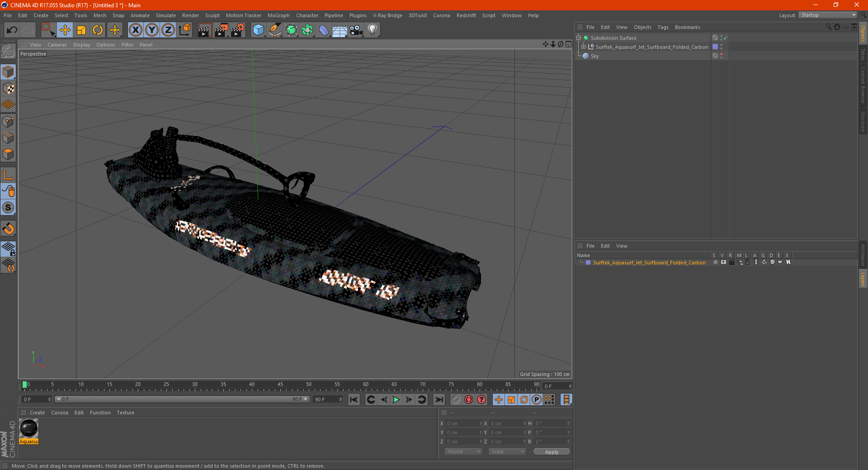
Task: Open the Layout Startup dropdown
Action: [x=828, y=15]
